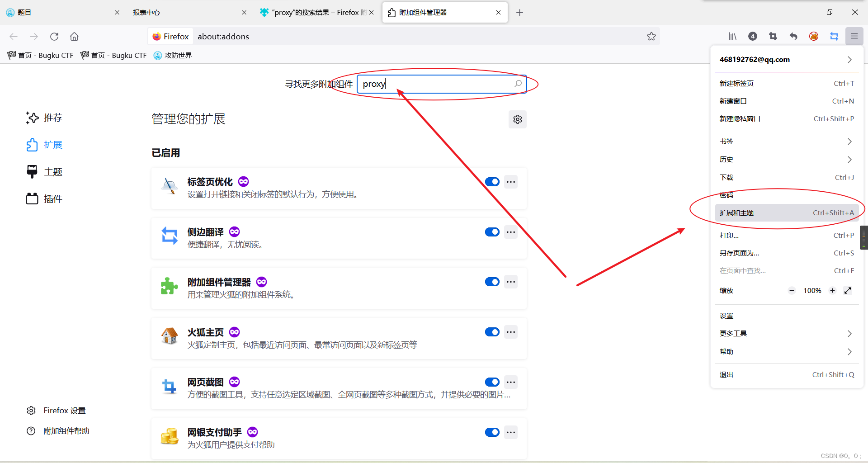
Task: Bookmark the page with the star icon
Action: click(651, 36)
